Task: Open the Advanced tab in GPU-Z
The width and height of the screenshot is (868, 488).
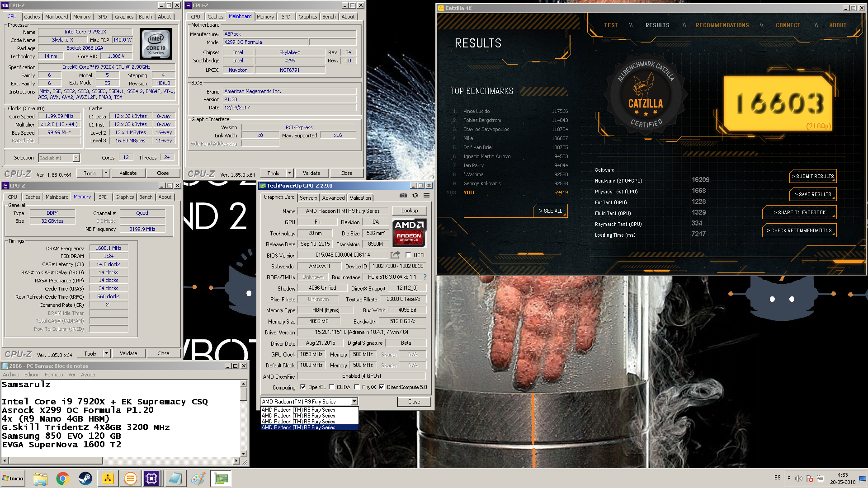Action: click(333, 198)
